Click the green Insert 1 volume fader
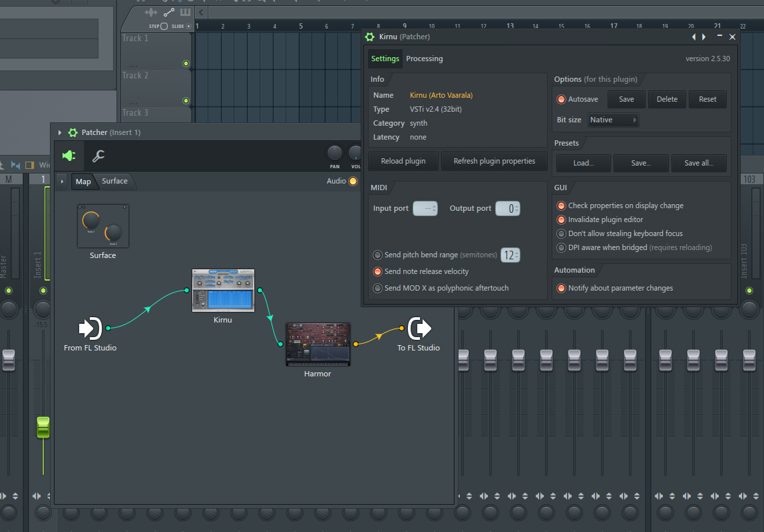 coord(43,427)
